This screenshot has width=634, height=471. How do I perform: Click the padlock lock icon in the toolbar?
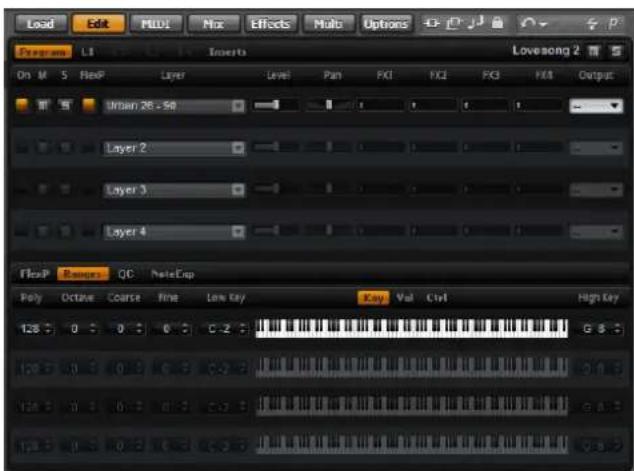[x=497, y=22]
